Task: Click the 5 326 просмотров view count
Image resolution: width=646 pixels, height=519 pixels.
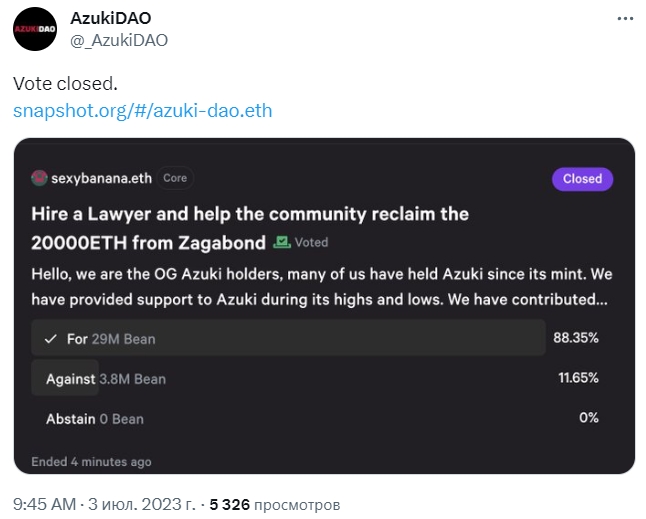Action: 274,503
